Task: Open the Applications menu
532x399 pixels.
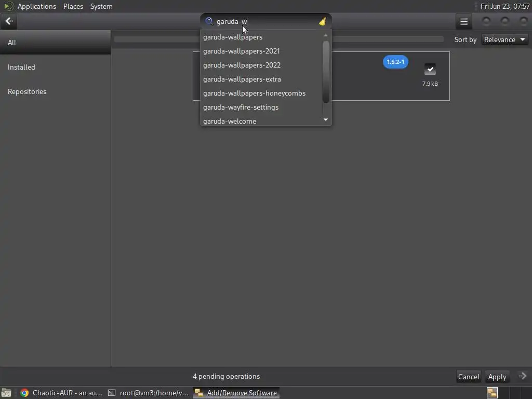Action: 37,6
